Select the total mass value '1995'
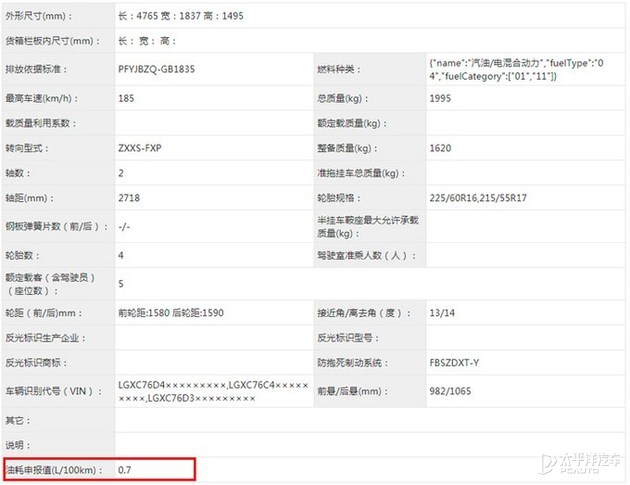 pos(440,98)
